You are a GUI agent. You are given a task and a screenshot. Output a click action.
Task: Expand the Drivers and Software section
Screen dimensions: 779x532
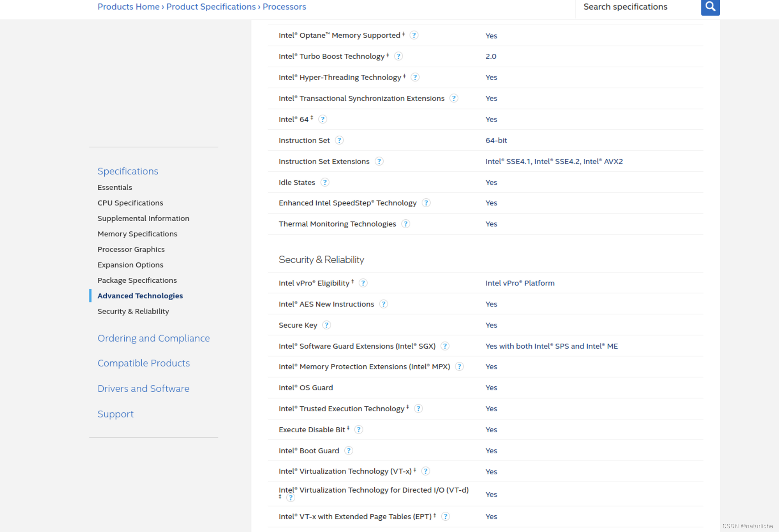[143, 388]
